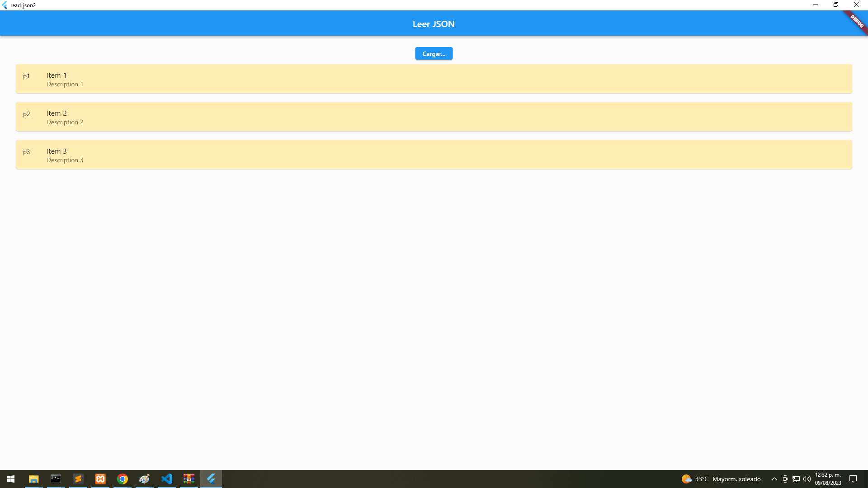The image size is (868, 488).
Task: Open the WinRAR taskbar icon
Action: (189, 479)
